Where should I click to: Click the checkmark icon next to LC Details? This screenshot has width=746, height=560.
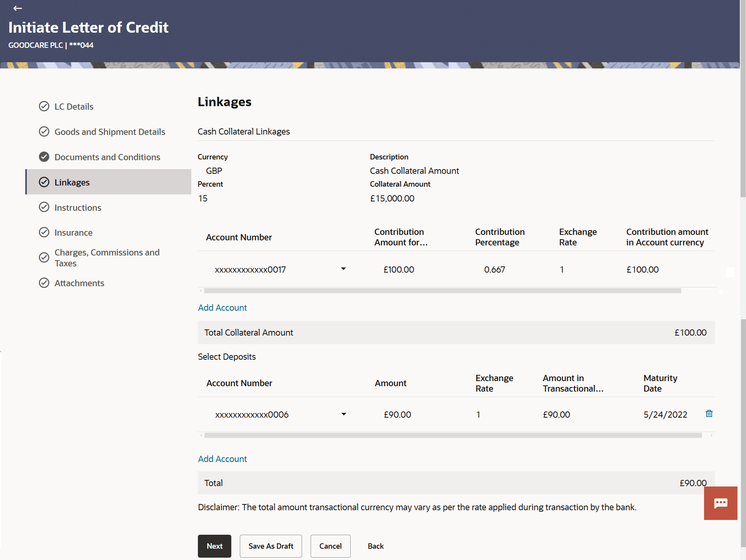[x=44, y=106]
